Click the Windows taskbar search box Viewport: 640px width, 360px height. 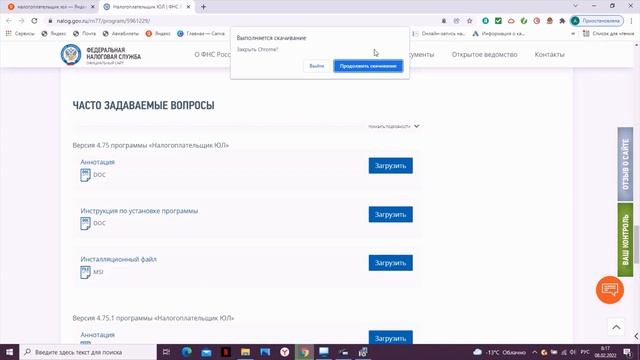click(88, 352)
